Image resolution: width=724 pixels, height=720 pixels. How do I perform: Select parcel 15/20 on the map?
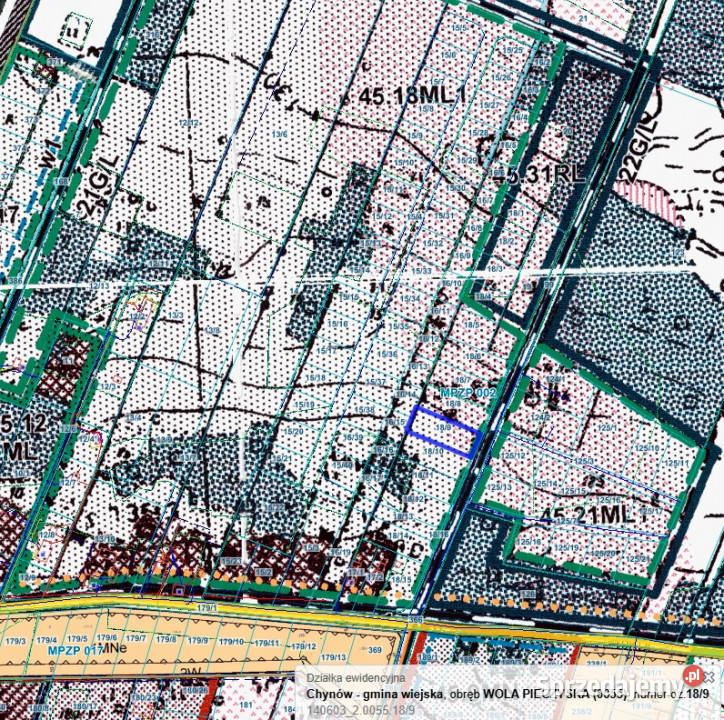293,431
